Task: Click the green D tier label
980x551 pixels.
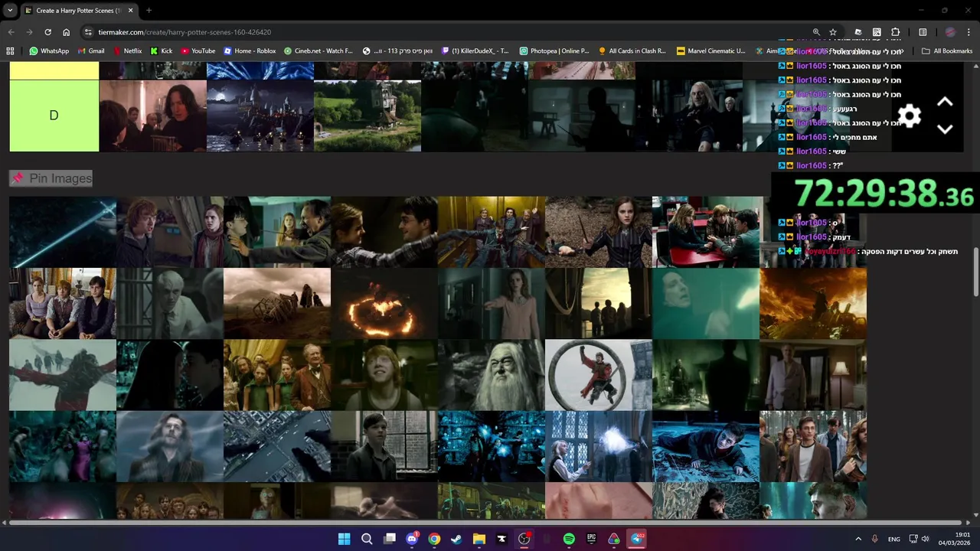Action: (x=54, y=116)
